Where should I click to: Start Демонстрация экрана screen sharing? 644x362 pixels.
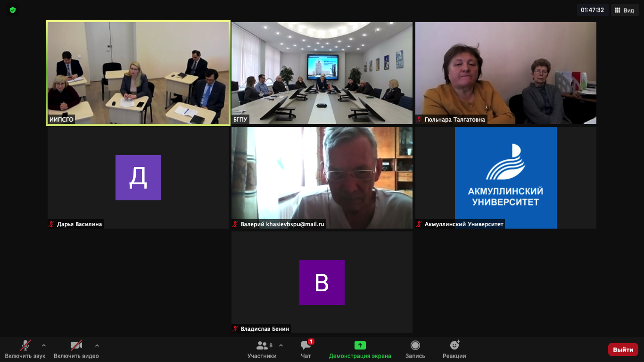tap(360, 350)
